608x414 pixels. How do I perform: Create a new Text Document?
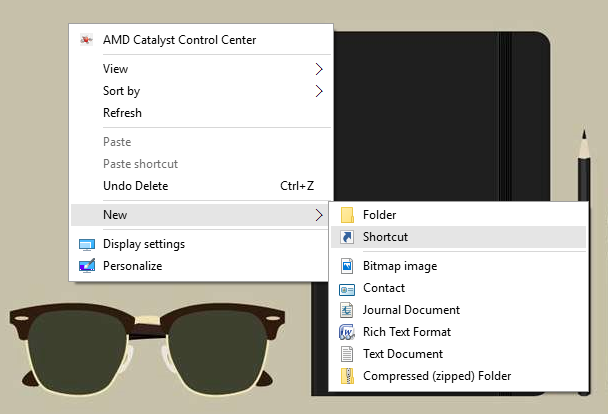pyautogui.click(x=403, y=354)
